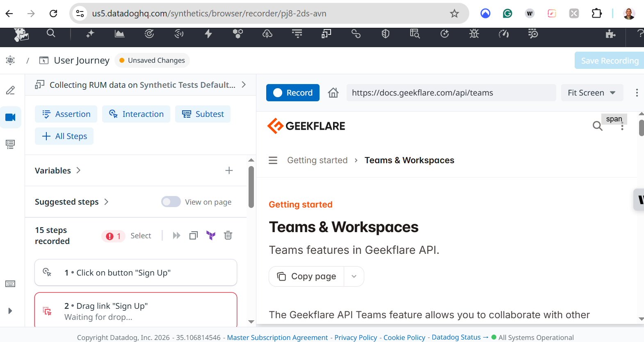The image size is (644, 342).
Task: Open the Geekflare hamburger navigation menu
Action: point(273,160)
